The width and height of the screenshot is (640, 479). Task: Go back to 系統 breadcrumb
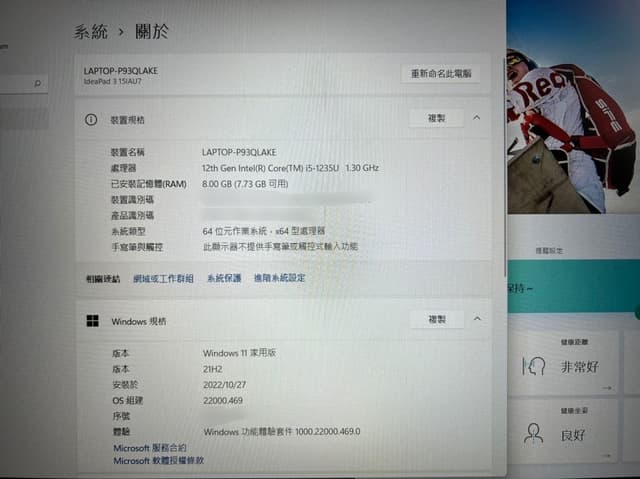91,32
